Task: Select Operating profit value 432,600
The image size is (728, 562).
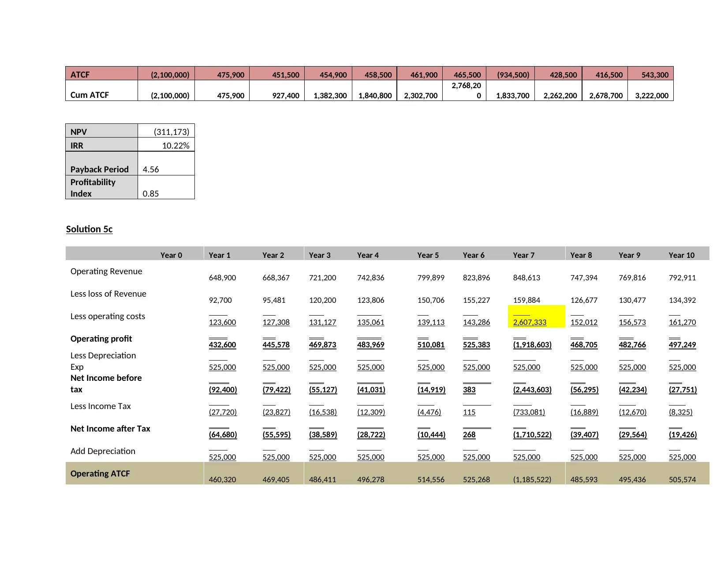Action: click(222, 345)
